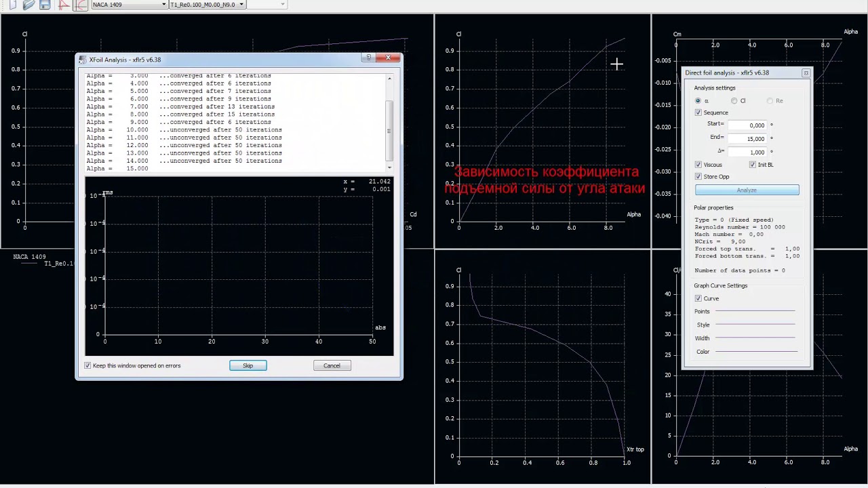This screenshot has height=488, width=868.
Task: Click log line 'Alpha = 9.000 converged after 6 iterations'
Action: coord(179,122)
